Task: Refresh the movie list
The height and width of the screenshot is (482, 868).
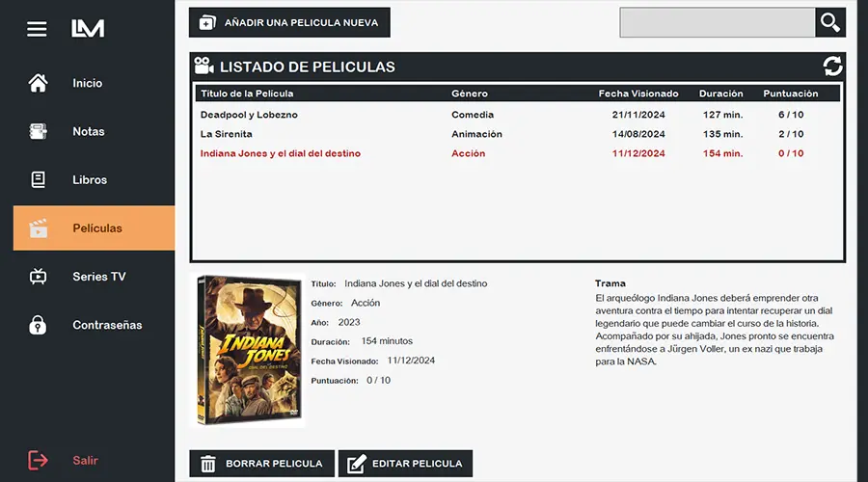Action: pos(832,67)
